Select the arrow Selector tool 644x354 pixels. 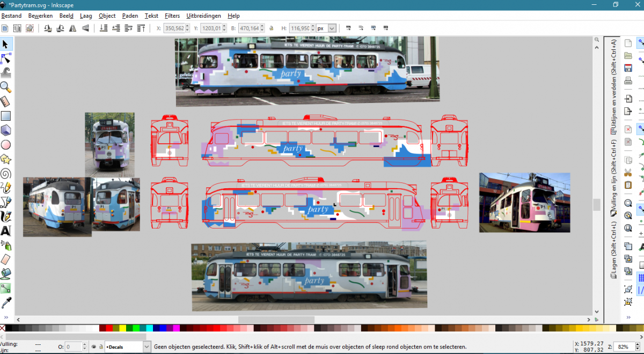coord(6,44)
